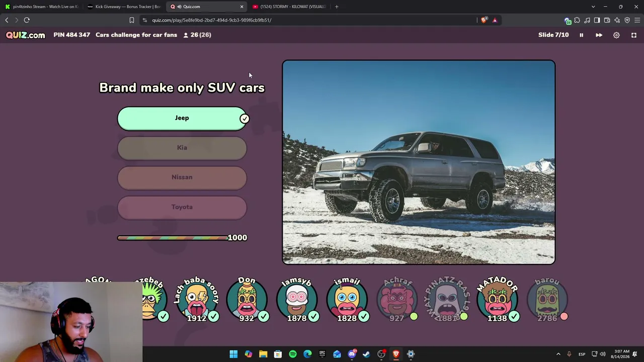Launch Copilot from the taskbar
This screenshot has height=362, width=644.
coord(248,354)
